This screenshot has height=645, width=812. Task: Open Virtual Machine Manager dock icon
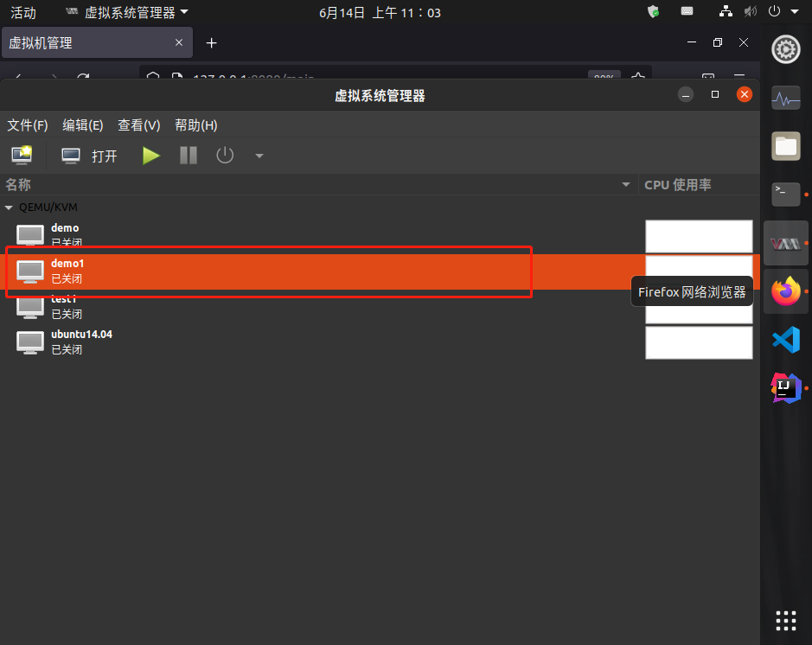pos(786,243)
